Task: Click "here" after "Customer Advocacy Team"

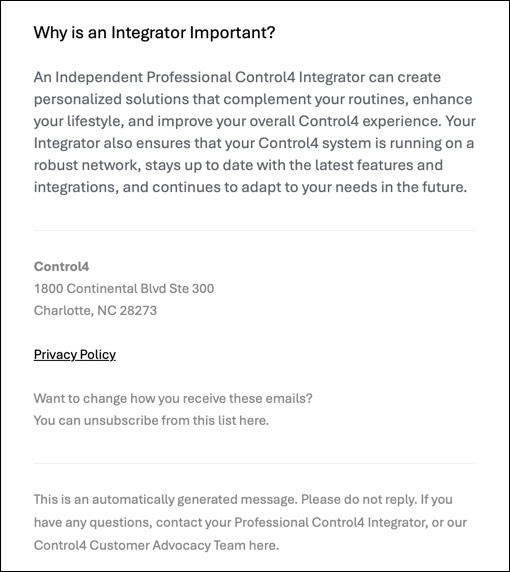Action: 263,545
